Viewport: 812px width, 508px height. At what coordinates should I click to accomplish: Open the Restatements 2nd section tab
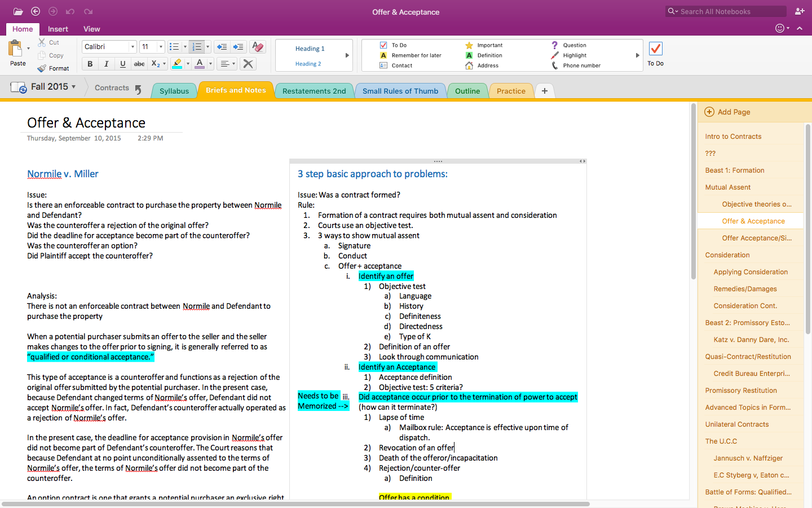314,91
